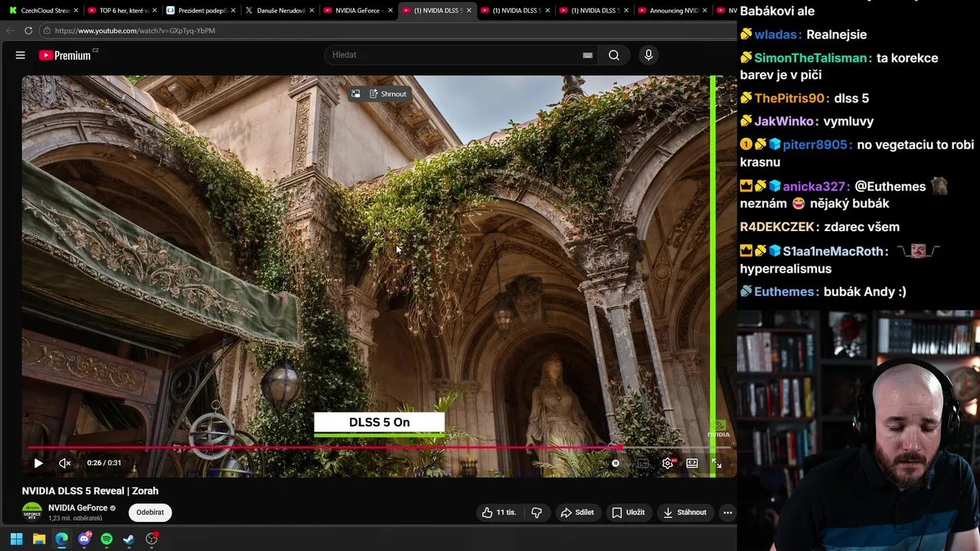
Task: Open the YouTube hamburger guide menu
Action: tap(21, 55)
